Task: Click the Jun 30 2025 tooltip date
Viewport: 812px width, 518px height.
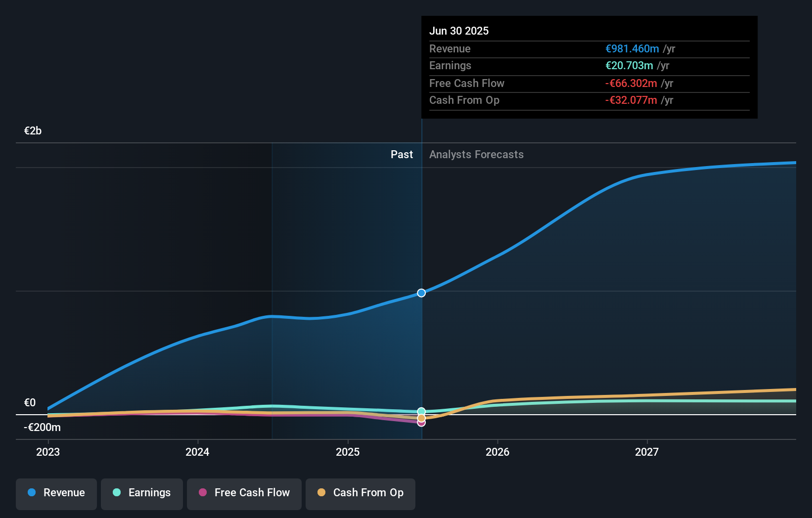Action: coord(459,31)
